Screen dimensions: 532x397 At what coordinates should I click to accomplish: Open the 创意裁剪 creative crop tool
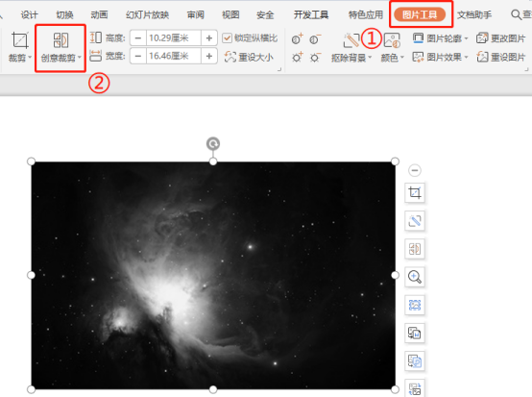[60, 47]
